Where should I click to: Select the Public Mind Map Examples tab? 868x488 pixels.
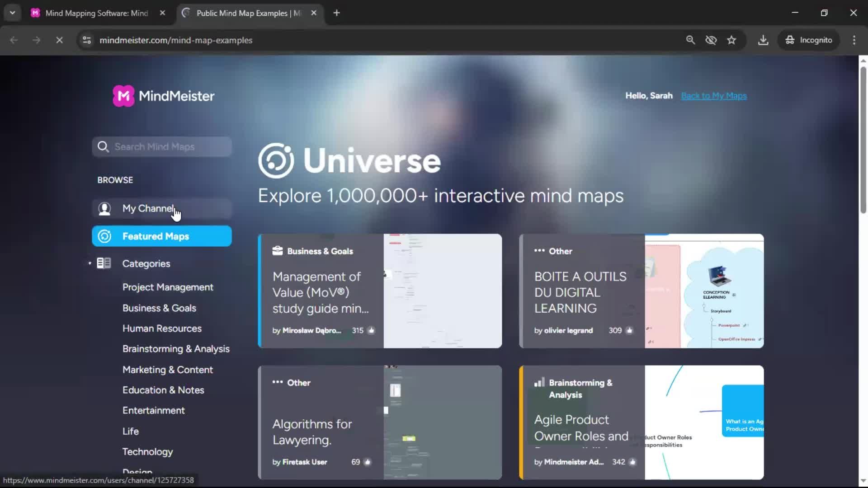(x=250, y=13)
